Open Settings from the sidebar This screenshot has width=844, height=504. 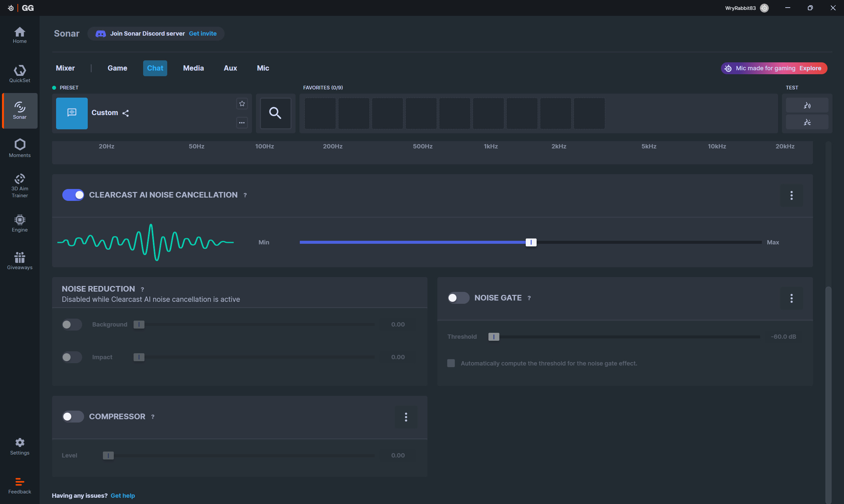click(20, 446)
